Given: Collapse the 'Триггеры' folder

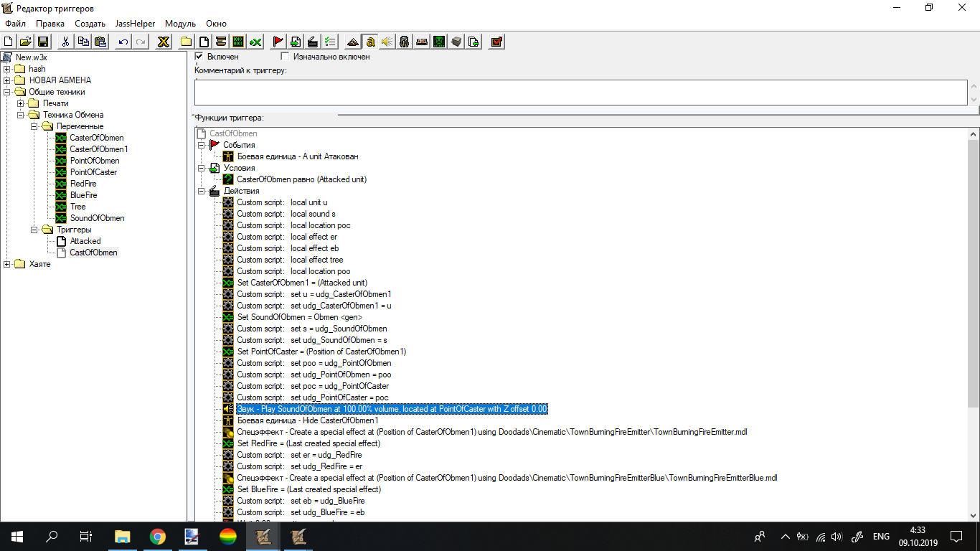Looking at the screenshot, I should [34, 230].
